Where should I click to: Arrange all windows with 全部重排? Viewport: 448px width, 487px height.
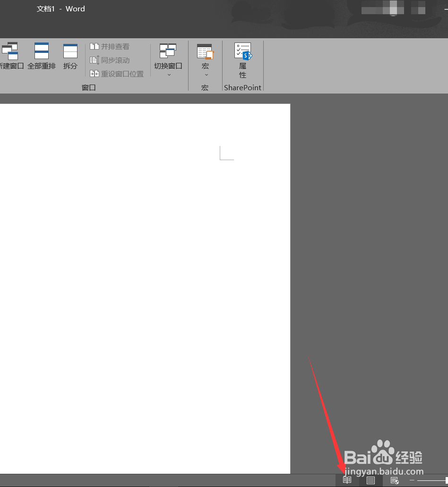point(42,56)
